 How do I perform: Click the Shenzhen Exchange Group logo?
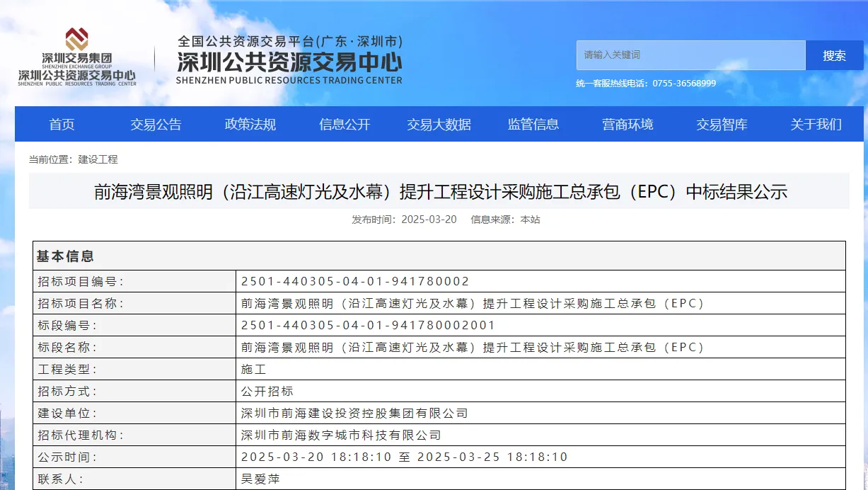(x=76, y=56)
